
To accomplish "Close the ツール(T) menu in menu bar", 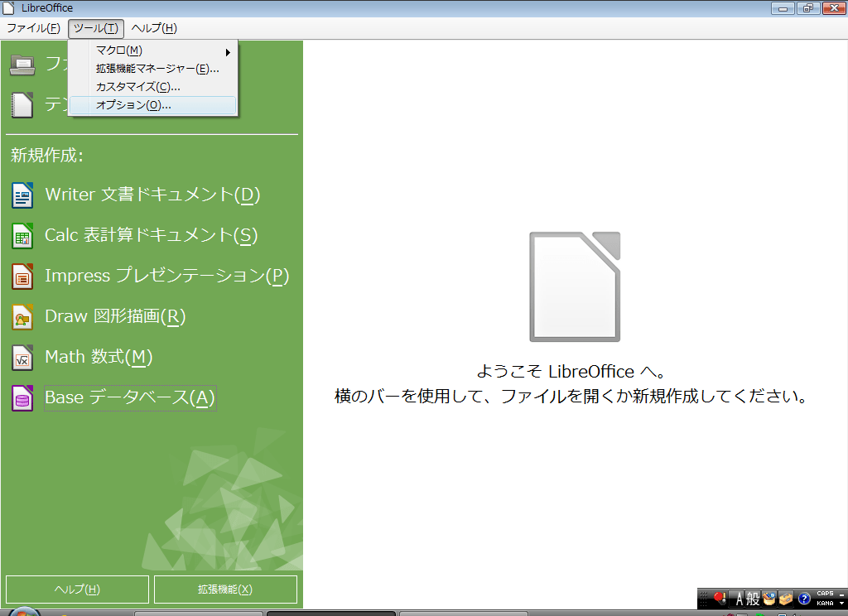I will pos(96,28).
